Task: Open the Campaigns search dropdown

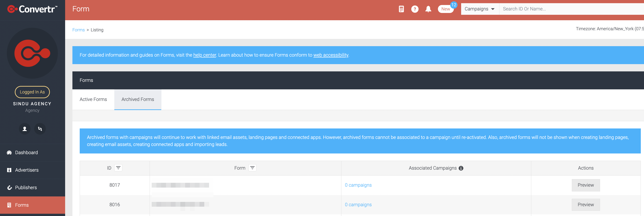Action: pos(480,9)
